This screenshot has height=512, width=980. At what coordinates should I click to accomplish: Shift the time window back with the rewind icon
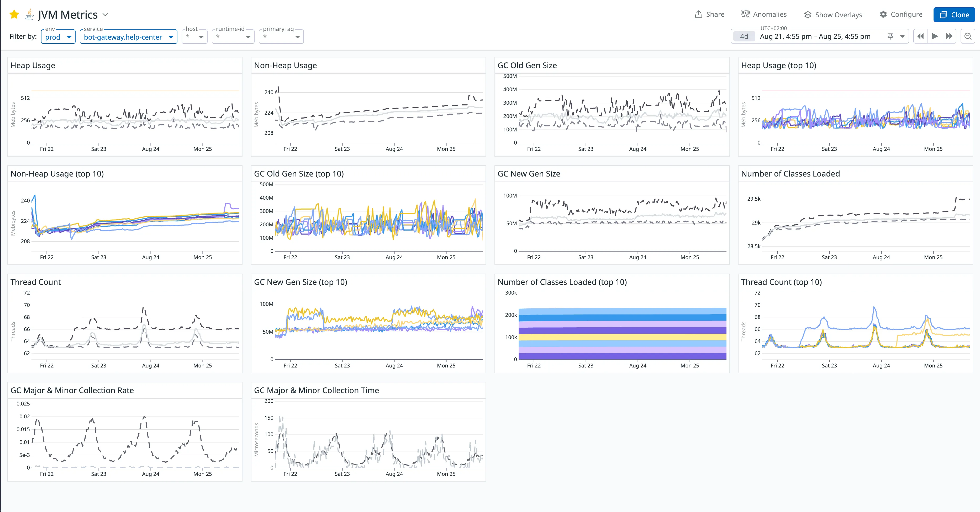tap(921, 36)
